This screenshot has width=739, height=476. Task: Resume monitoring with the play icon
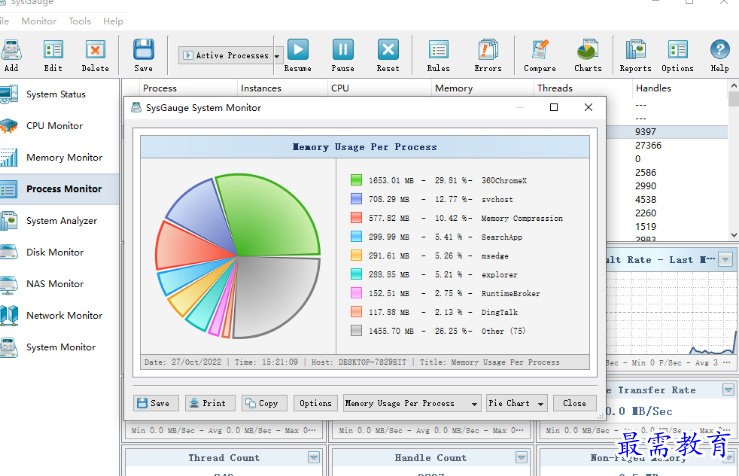(298, 55)
